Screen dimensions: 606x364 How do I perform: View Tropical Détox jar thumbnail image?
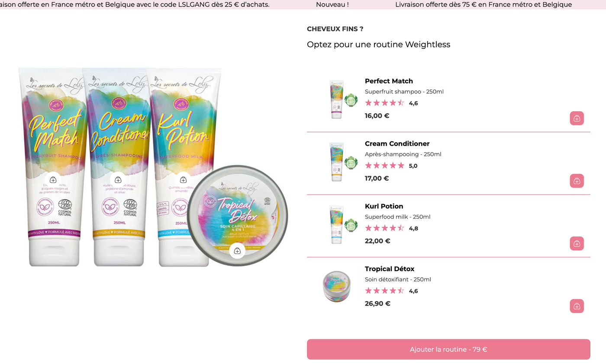tap(337, 286)
